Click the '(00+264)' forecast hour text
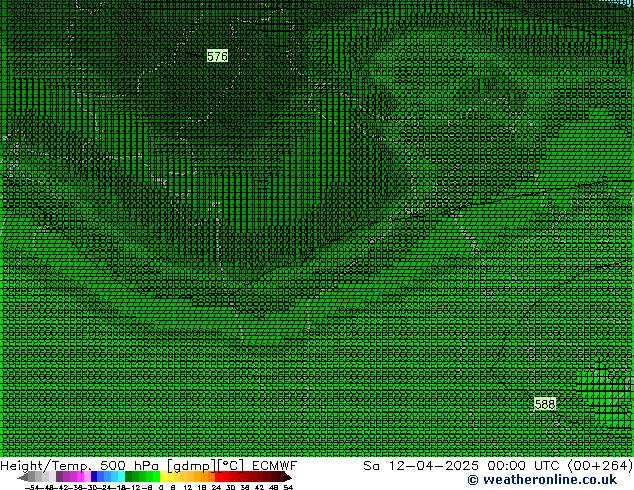 pyautogui.click(x=600, y=466)
